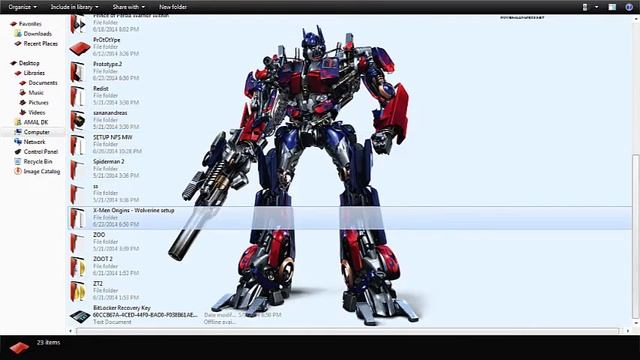
Task: Select the X-Men Origins - Wolverine setup name
Action: (x=133, y=210)
